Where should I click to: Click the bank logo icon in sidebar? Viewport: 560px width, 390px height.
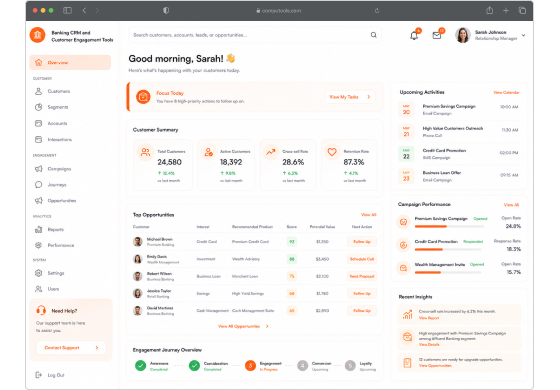tap(38, 35)
